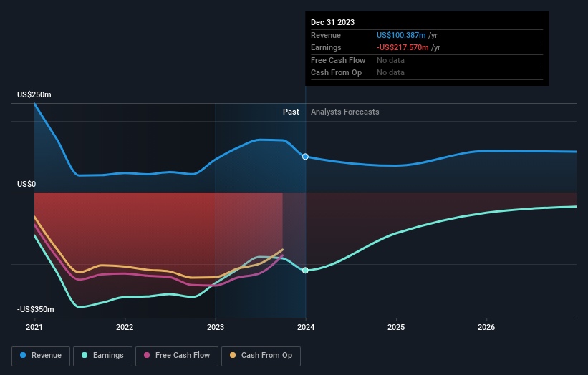Click the Revenue tooltip row label

tap(326, 35)
